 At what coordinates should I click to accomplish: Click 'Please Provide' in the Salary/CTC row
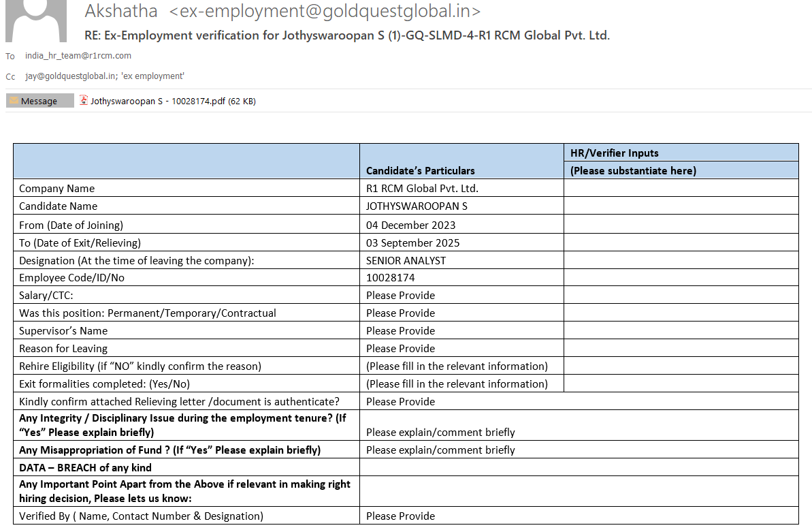[x=400, y=295]
